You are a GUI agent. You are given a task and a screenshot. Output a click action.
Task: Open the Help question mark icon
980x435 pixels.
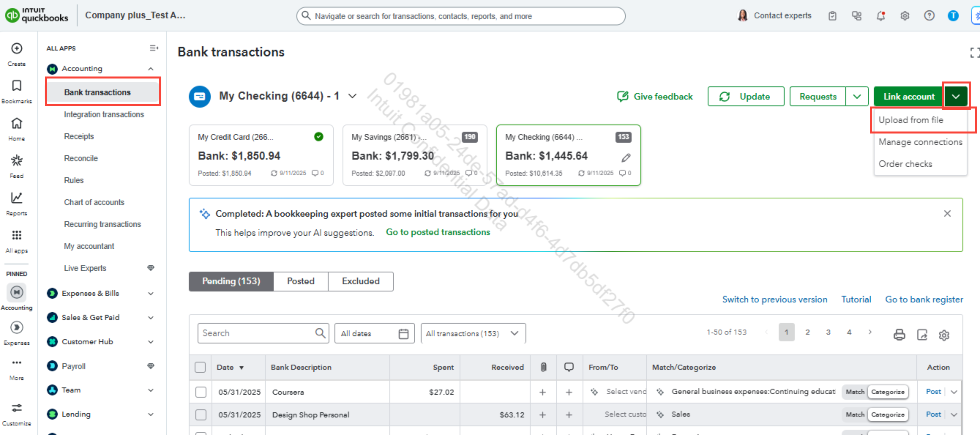pyautogui.click(x=929, y=15)
